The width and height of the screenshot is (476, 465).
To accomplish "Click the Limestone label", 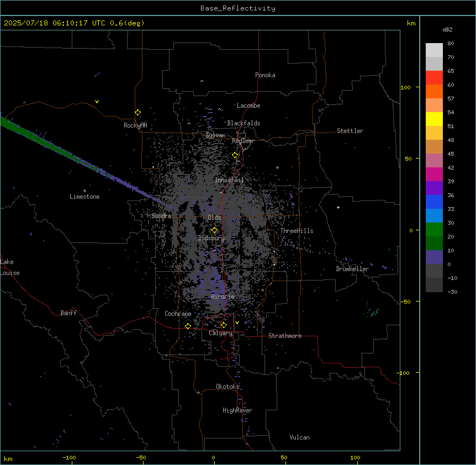I will [84, 197].
